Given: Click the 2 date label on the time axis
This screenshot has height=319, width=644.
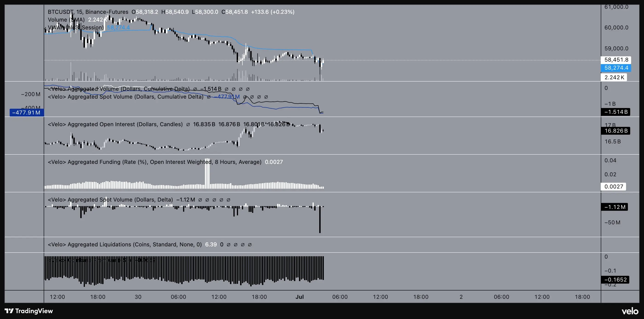Looking at the screenshot, I should 461,297.
